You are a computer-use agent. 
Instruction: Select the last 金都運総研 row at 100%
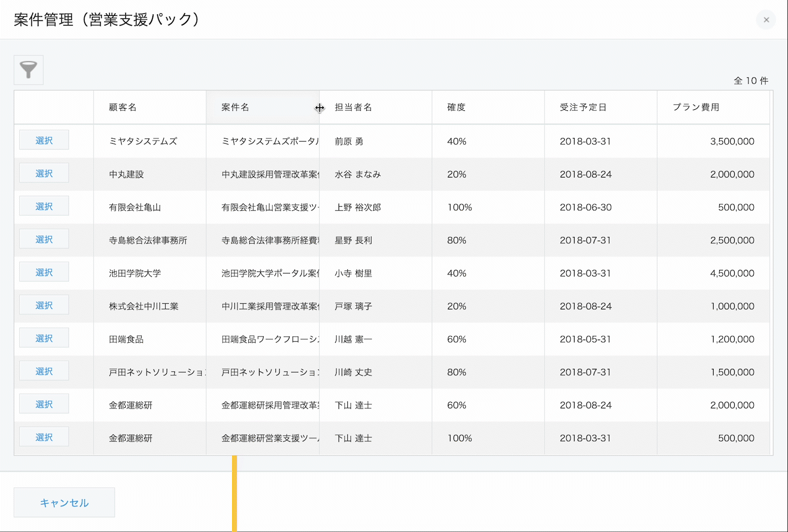pyautogui.click(x=44, y=436)
